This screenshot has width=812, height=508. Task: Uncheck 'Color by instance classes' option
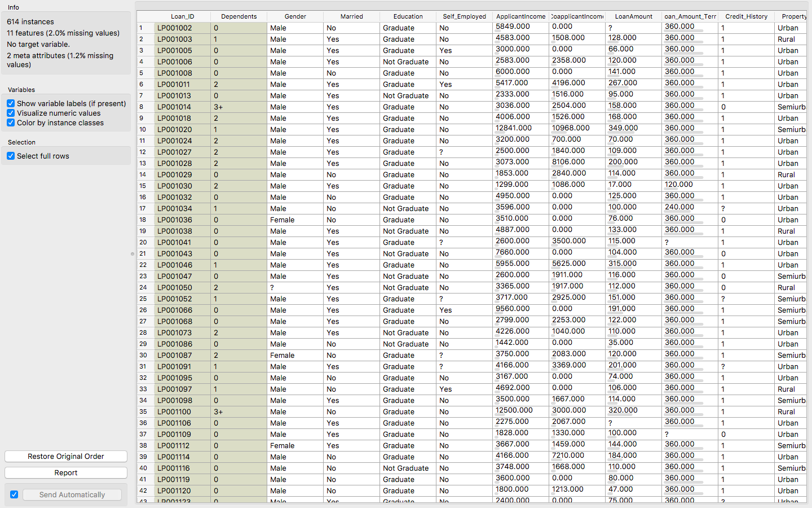click(11, 123)
